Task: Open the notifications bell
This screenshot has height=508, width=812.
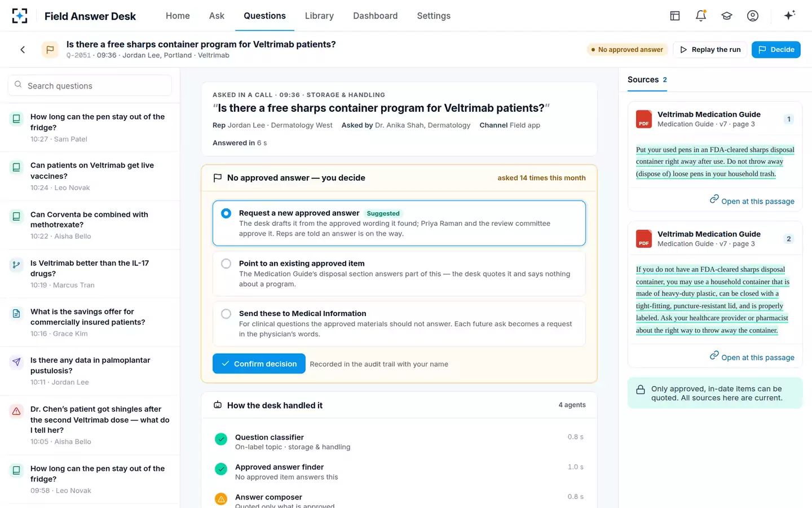Action: [701, 16]
